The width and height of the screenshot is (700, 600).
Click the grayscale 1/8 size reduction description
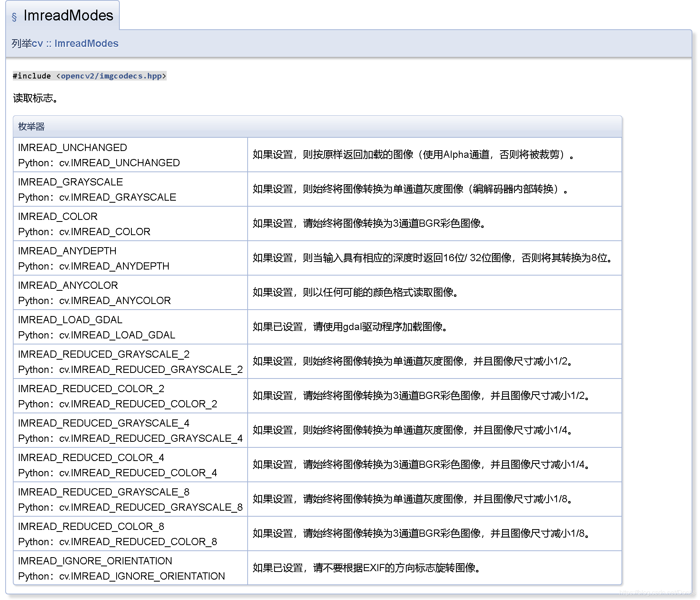[413, 499]
